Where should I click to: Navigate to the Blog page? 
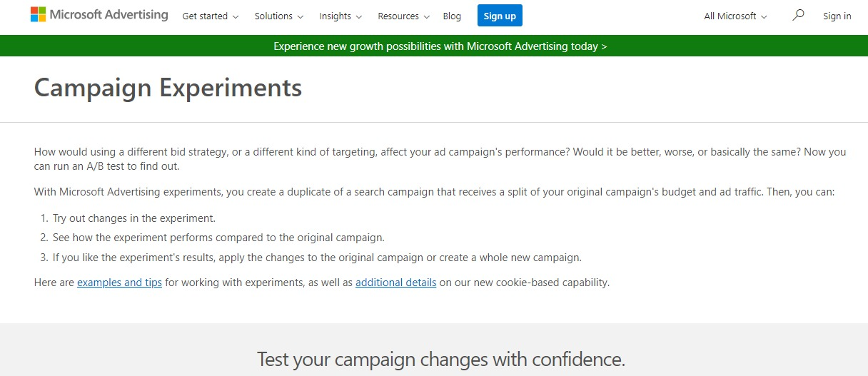(452, 16)
